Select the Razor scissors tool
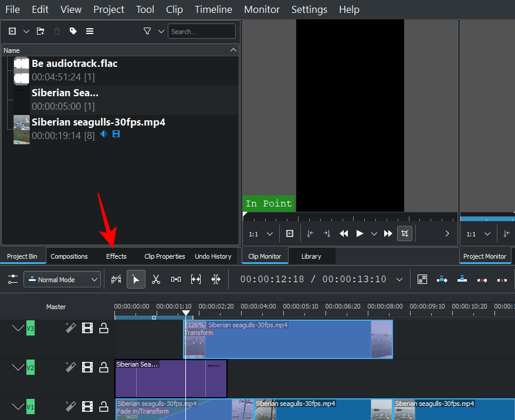 (156, 279)
